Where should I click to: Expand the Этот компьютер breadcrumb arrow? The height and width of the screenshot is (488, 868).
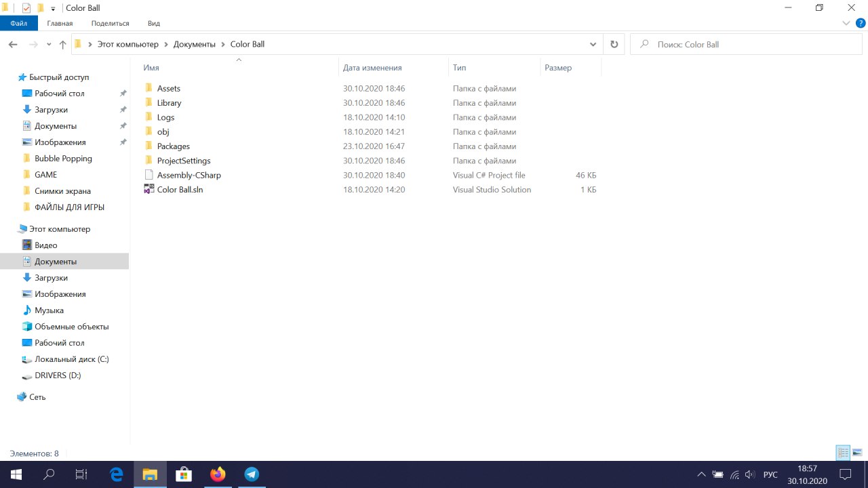[x=166, y=44]
